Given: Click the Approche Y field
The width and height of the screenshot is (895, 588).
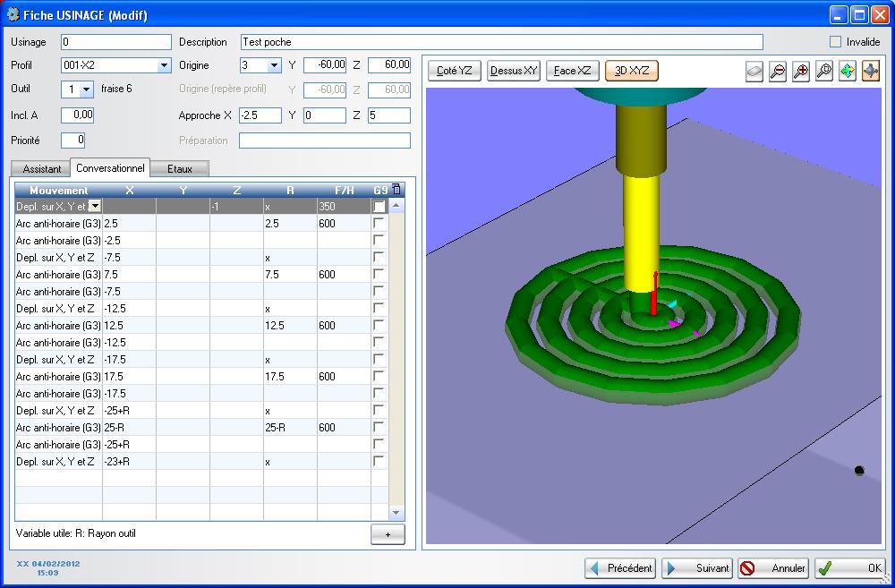Looking at the screenshot, I should pyautogui.click(x=324, y=115).
